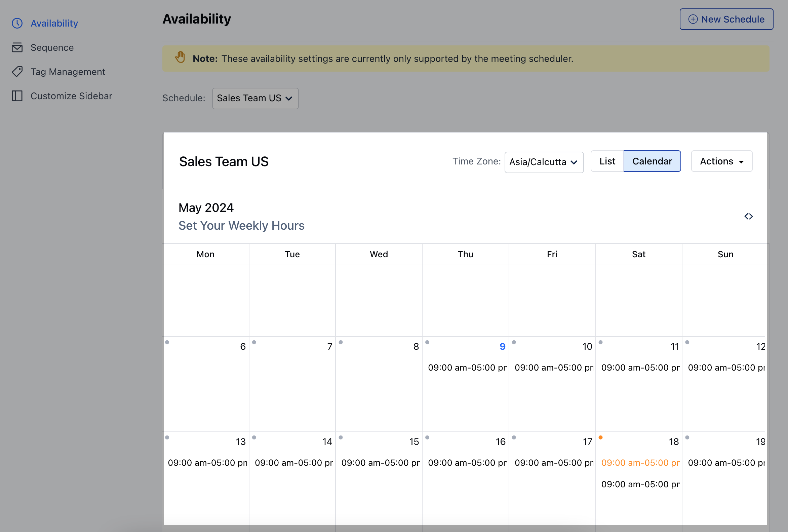Select date number 14 in the calendar
The width and height of the screenshot is (788, 532).
(x=327, y=442)
